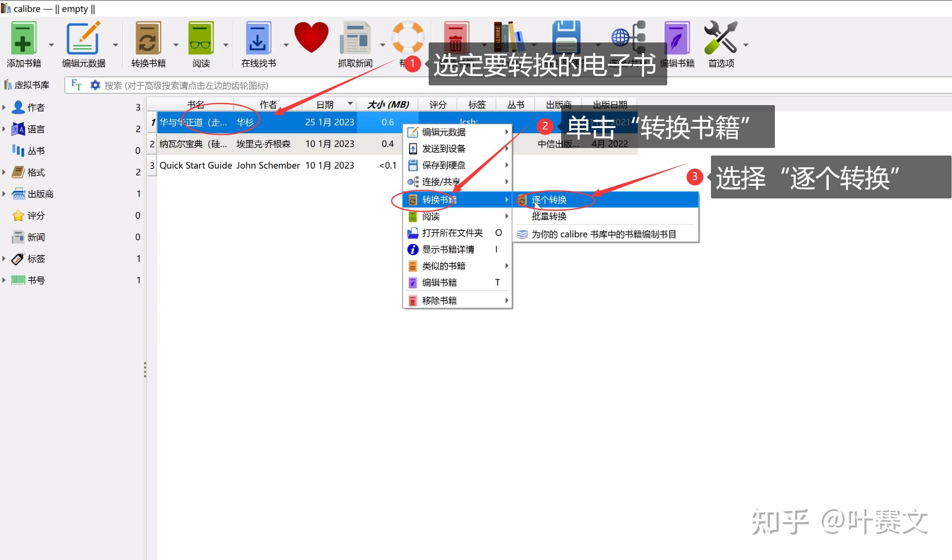952x560 pixels.
Task: Select the book row 纳瓦尔宝典
Action: [193, 144]
